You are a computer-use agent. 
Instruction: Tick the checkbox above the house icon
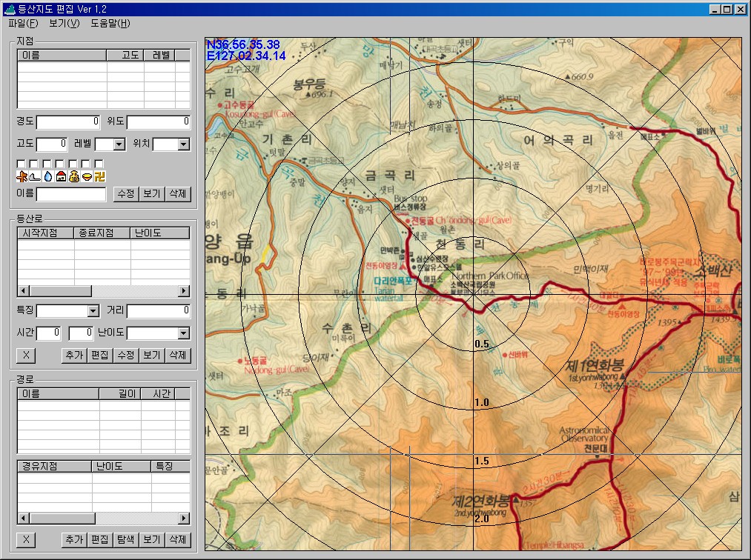pyautogui.click(x=60, y=164)
